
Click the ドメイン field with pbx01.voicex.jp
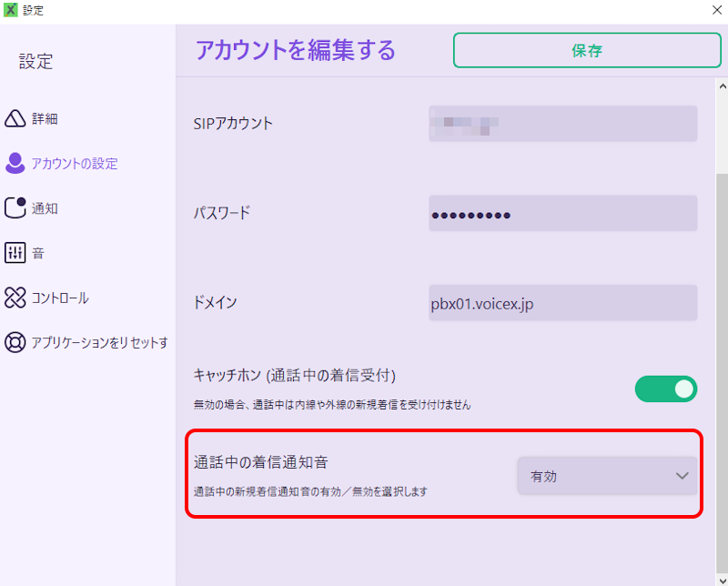[562, 303]
